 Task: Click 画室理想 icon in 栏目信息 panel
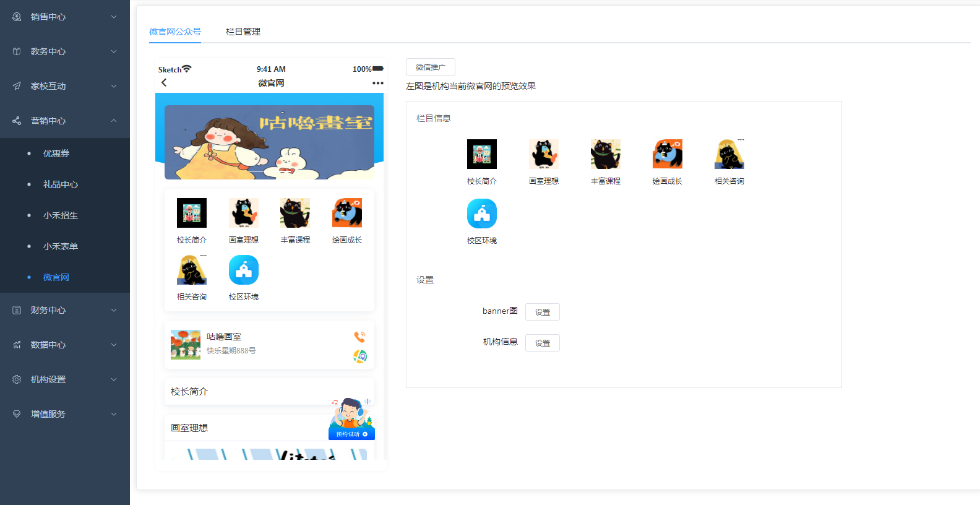tap(544, 154)
